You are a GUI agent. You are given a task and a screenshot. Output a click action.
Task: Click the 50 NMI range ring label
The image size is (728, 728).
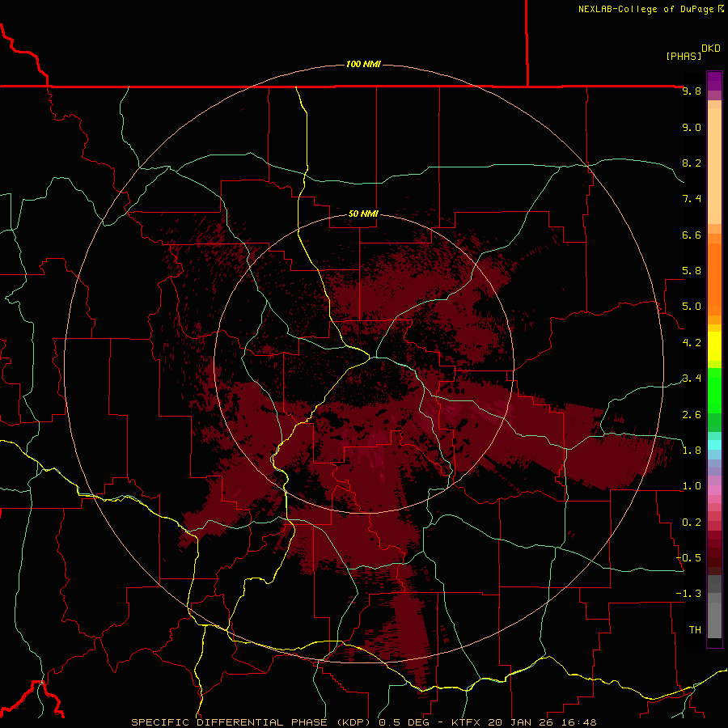coord(363,214)
